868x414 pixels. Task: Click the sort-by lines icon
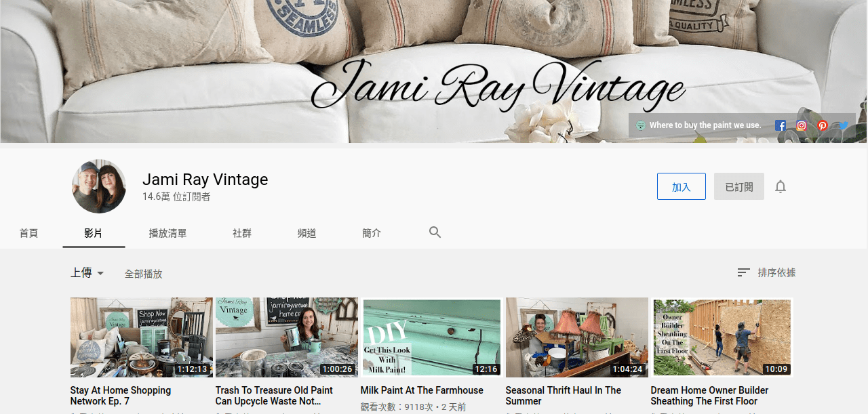tap(744, 272)
